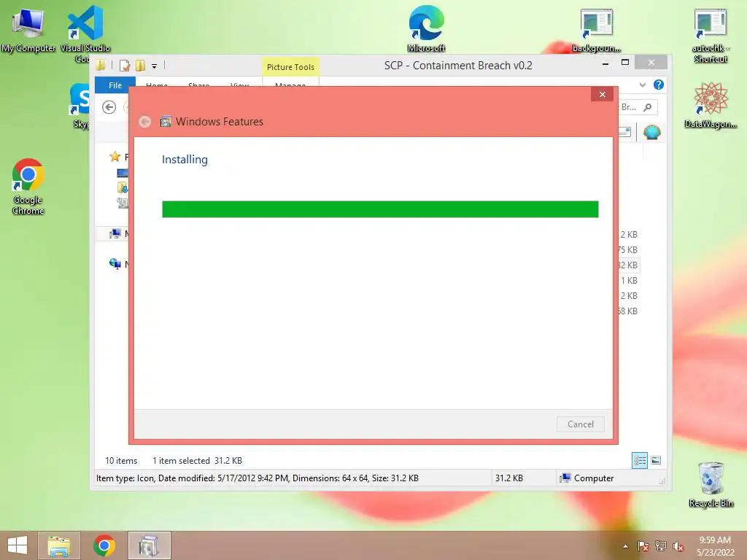This screenshot has height=560, width=747.
Task: Click Properties icon in Quick Access Toolbar
Action: [125, 66]
